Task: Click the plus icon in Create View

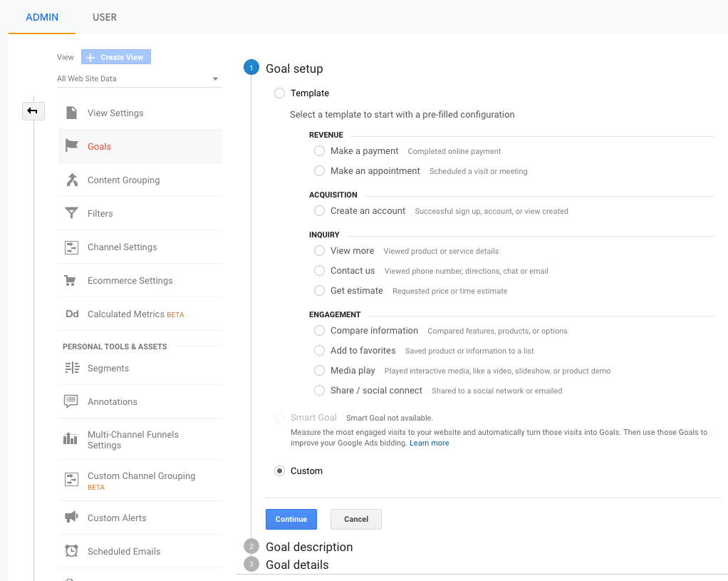Action: pyautogui.click(x=90, y=57)
